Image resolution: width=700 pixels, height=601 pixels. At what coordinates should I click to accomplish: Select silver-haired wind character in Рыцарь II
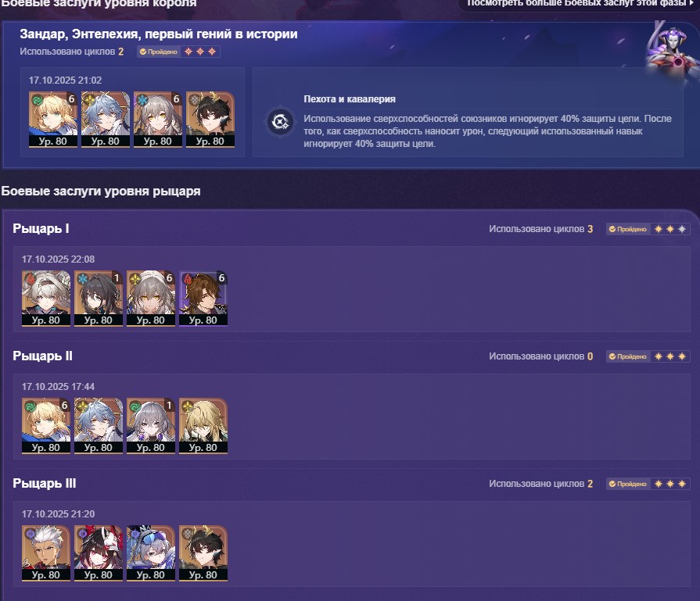(151, 426)
